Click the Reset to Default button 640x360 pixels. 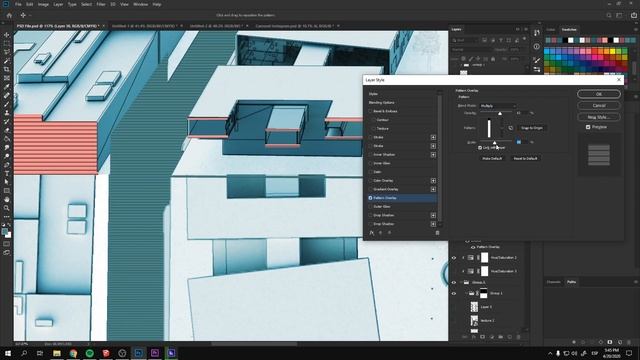coord(525,158)
